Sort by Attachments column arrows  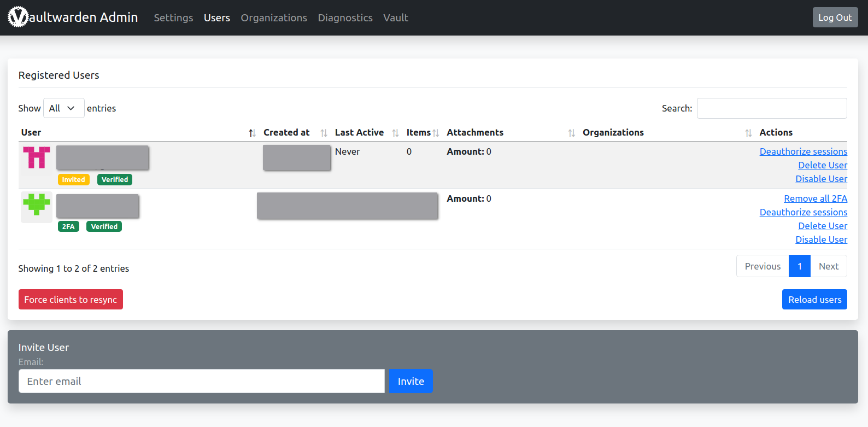(x=571, y=133)
